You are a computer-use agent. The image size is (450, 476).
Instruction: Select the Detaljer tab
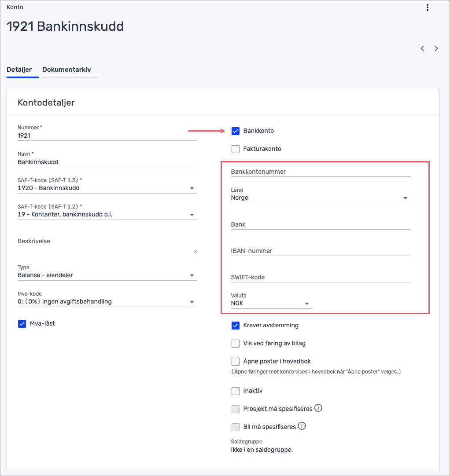19,70
